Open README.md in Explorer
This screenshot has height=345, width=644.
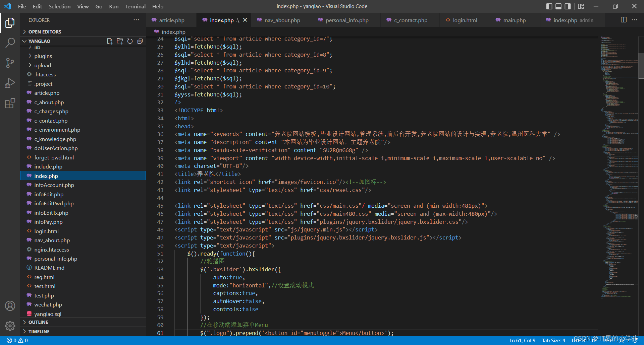(83, 268)
